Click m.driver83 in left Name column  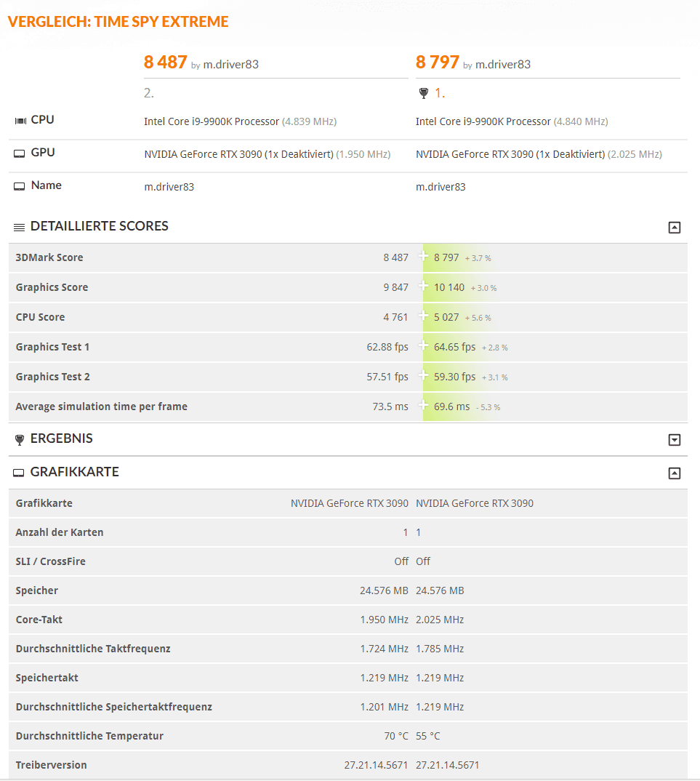[169, 187]
